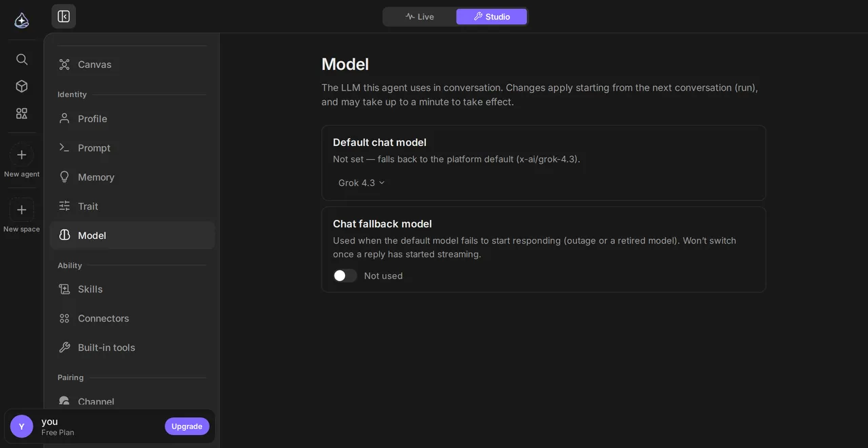Click the Upgrade button

click(187, 426)
